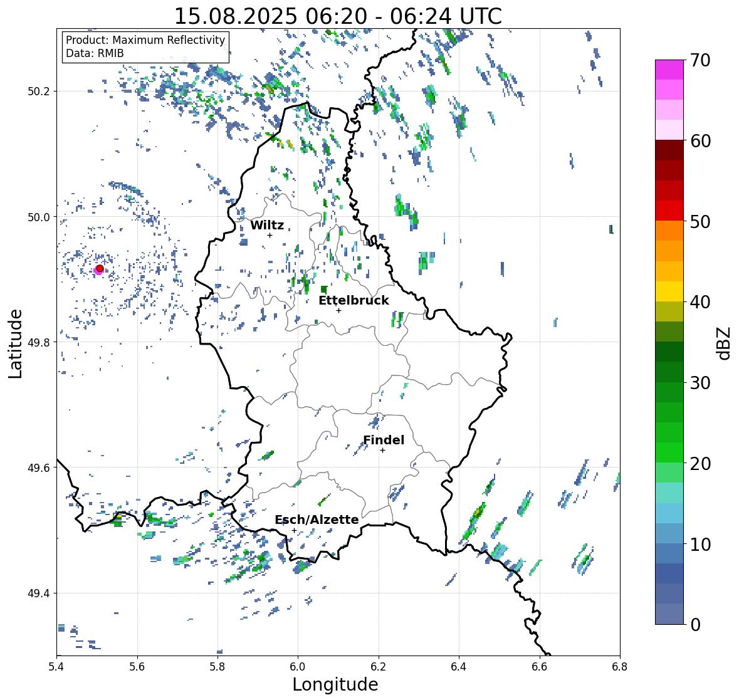Click the Findel station label
Viewport: 739px width, 700px height.
point(384,440)
